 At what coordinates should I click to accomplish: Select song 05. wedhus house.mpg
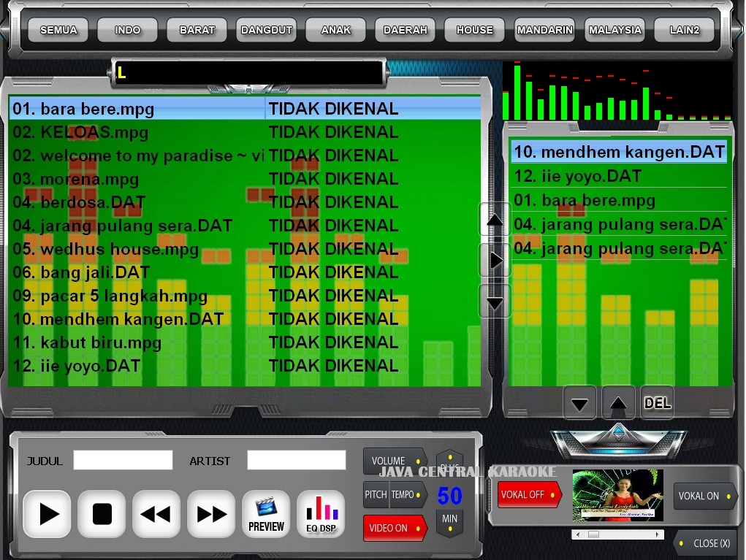point(245,249)
